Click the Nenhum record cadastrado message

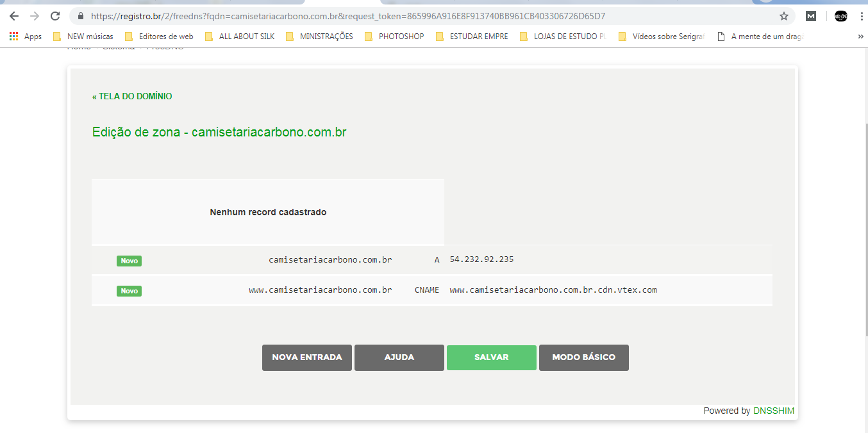268,212
